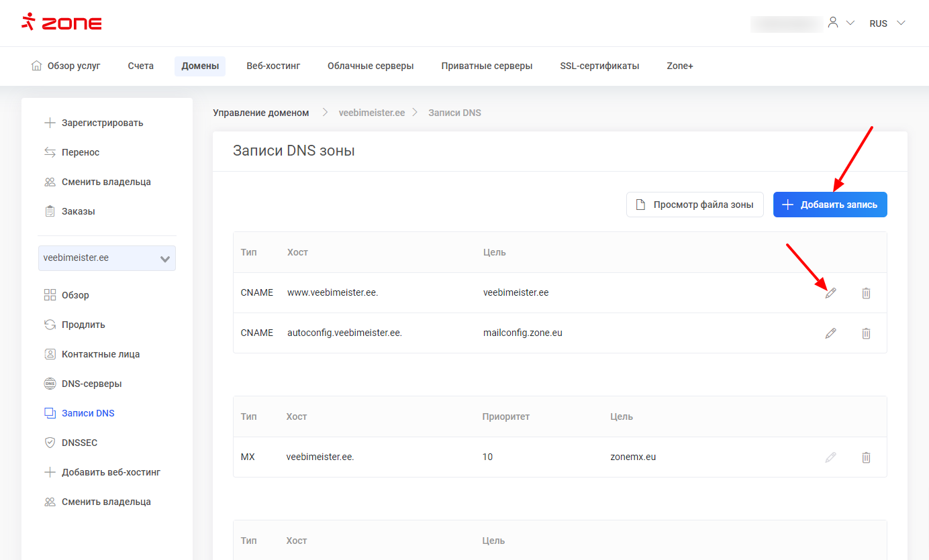Go to Облачные серверы section

371,66
